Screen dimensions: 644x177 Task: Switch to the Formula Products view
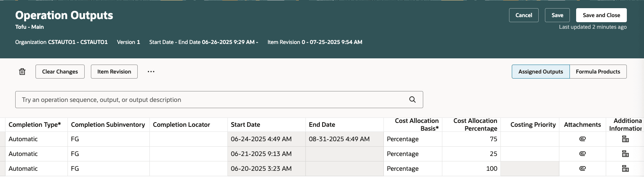coord(598,72)
